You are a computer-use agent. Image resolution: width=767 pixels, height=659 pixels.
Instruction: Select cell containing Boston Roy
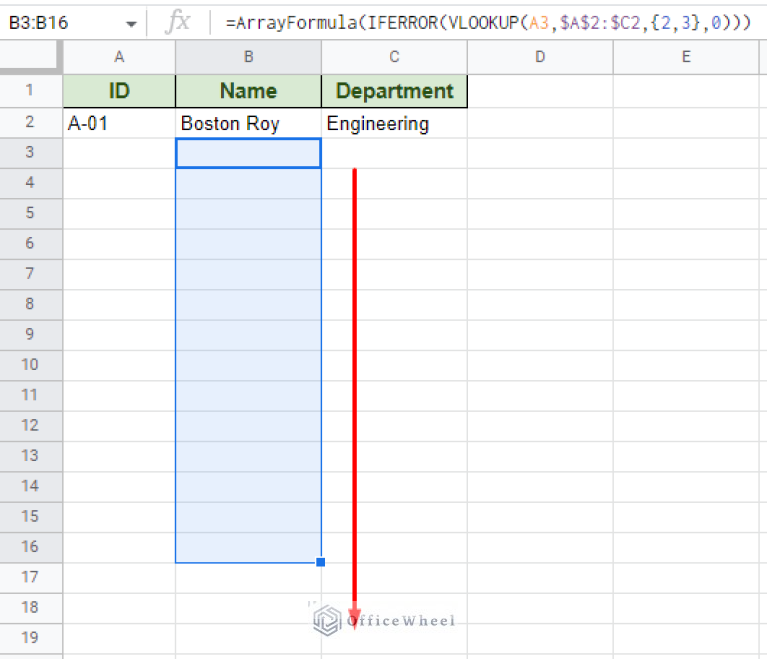click(248, 123)
